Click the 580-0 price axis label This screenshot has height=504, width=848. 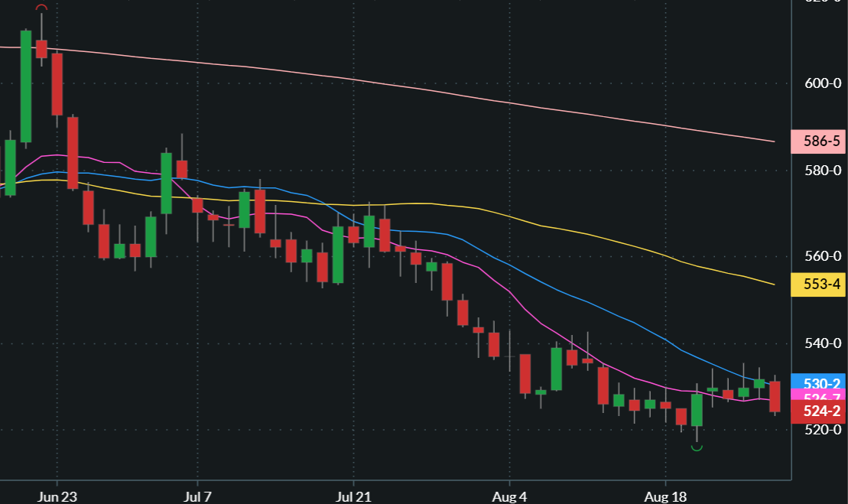coord(823,171)
